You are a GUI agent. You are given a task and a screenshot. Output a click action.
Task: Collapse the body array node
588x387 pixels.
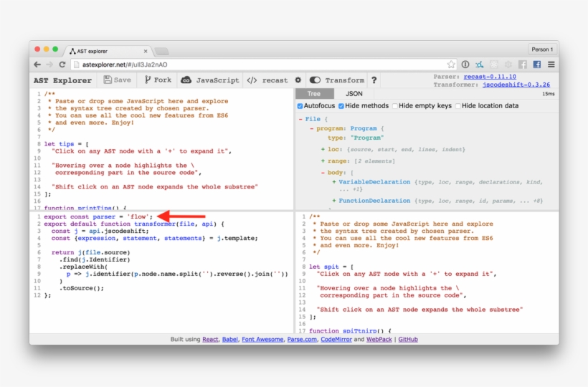(x=323, y=173)
